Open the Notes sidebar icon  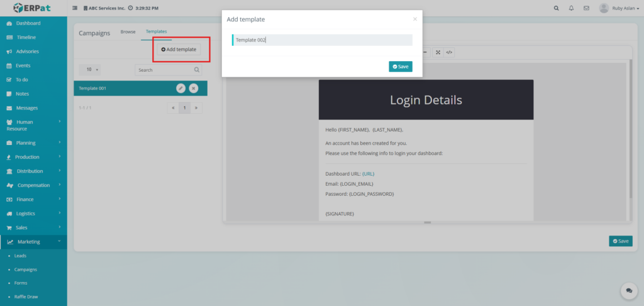pyautogui.click(x=9, y=94)
